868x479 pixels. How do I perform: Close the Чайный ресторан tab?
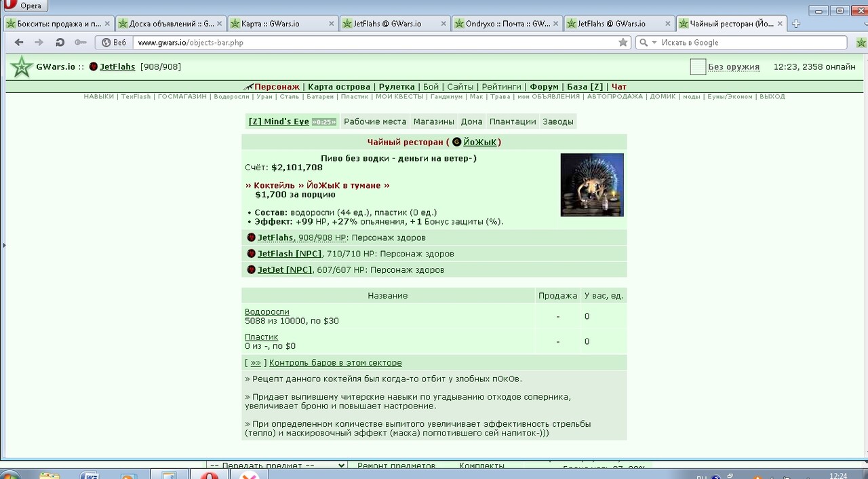781,24
